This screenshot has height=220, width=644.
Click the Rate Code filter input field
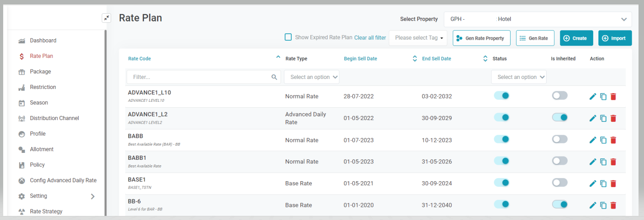click(x=199, y=77)
